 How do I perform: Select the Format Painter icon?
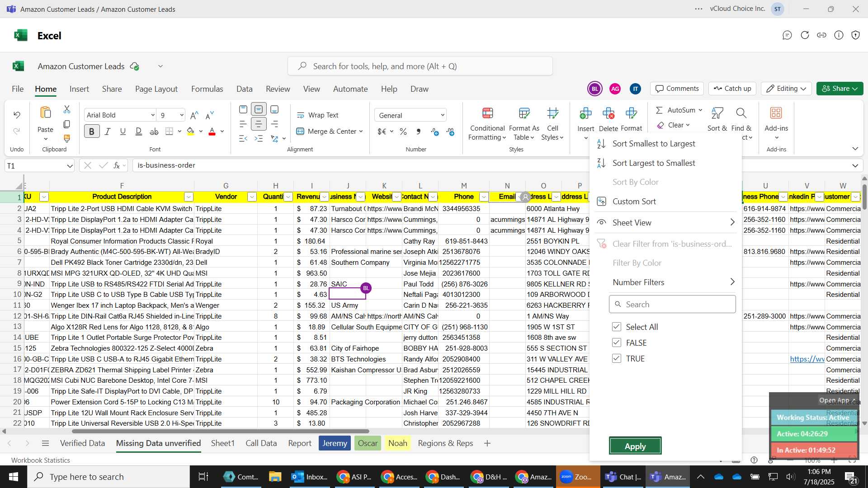coord(67,138)
